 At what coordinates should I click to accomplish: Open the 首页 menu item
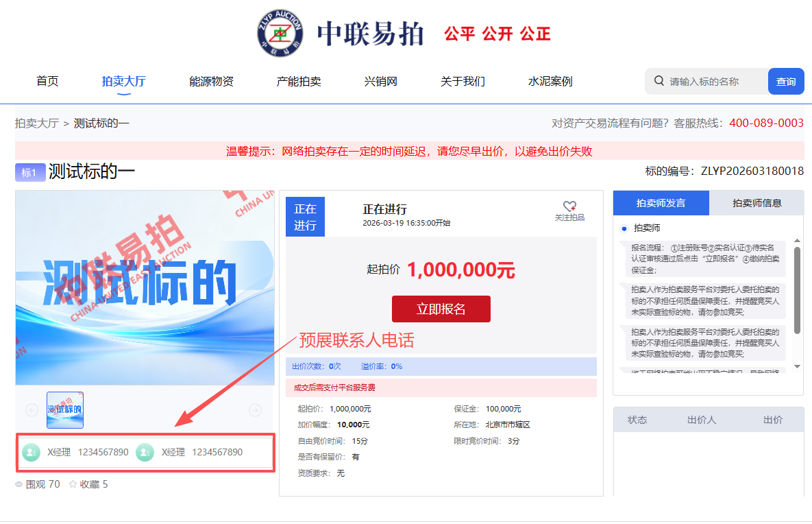pyautogui.click(x=48, y=82)
